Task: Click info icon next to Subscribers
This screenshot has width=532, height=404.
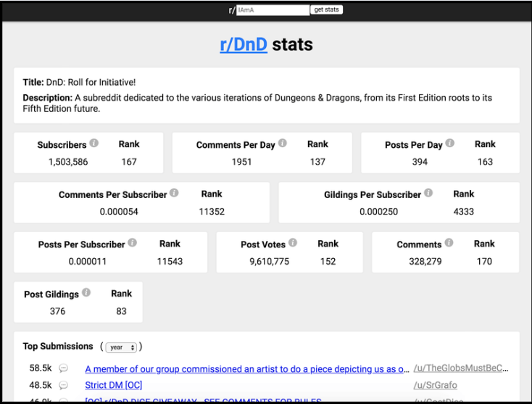Action: (x=94, y=144)
